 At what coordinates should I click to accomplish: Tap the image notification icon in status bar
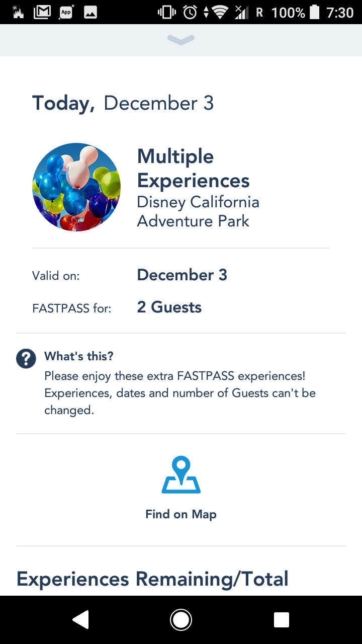[90, 12]
